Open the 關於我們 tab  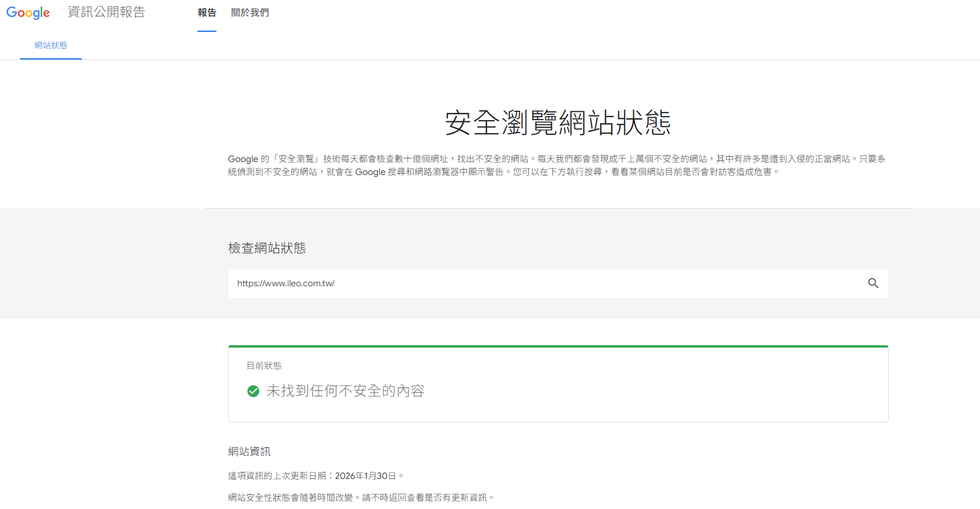coord(250,12)
